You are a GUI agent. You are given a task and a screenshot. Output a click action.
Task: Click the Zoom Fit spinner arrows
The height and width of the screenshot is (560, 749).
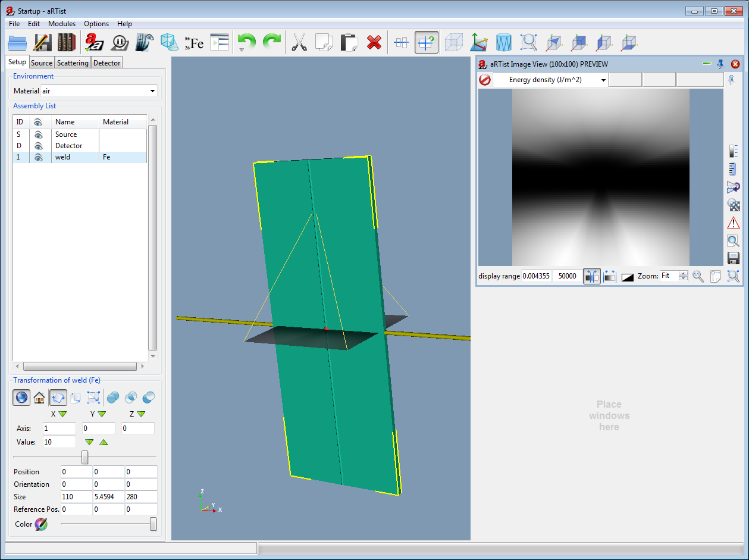coord(684,276)
